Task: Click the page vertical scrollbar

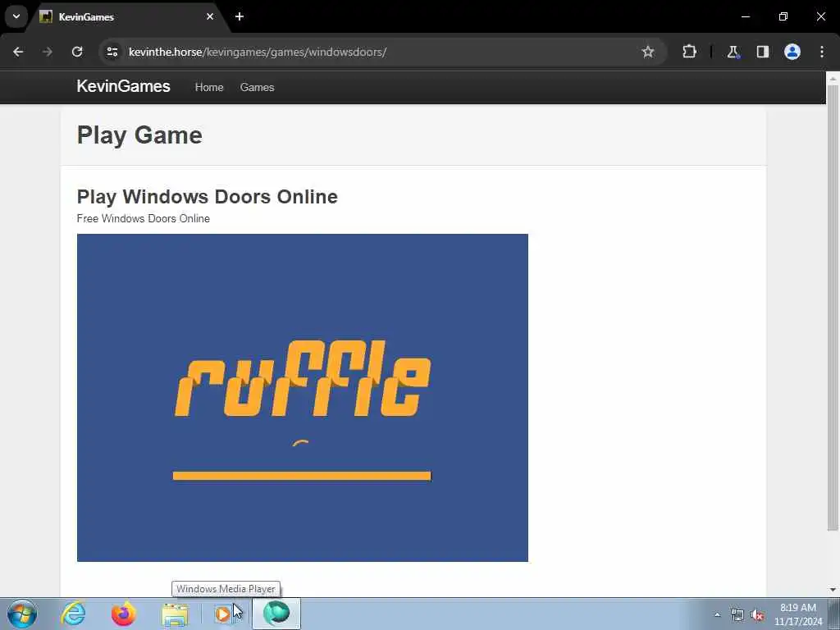Action: (833, 308)
